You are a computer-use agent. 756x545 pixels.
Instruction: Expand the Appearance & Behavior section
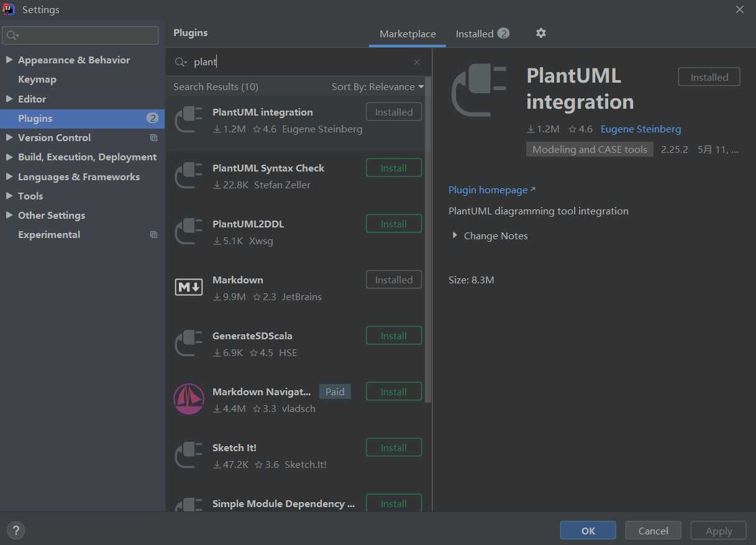pos(9,60)
